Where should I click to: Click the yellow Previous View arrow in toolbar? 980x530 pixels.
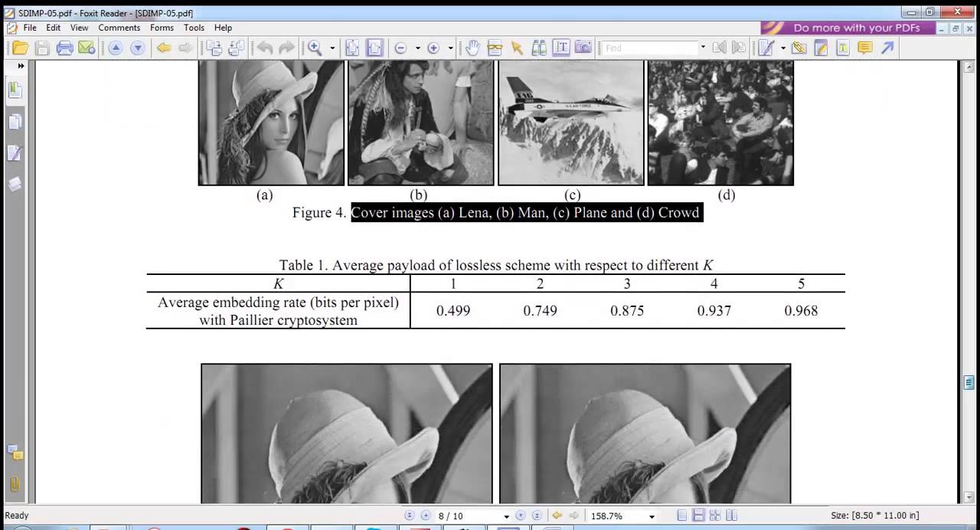[163, 48]
